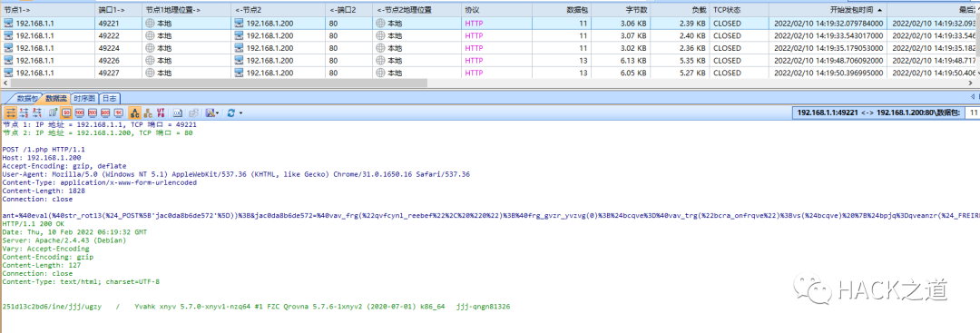Image resolution: width=980 pixels, height=333 pixels.
Task: Click the left arrow of horizontal scrollbar
Action: tap(5, 83)
